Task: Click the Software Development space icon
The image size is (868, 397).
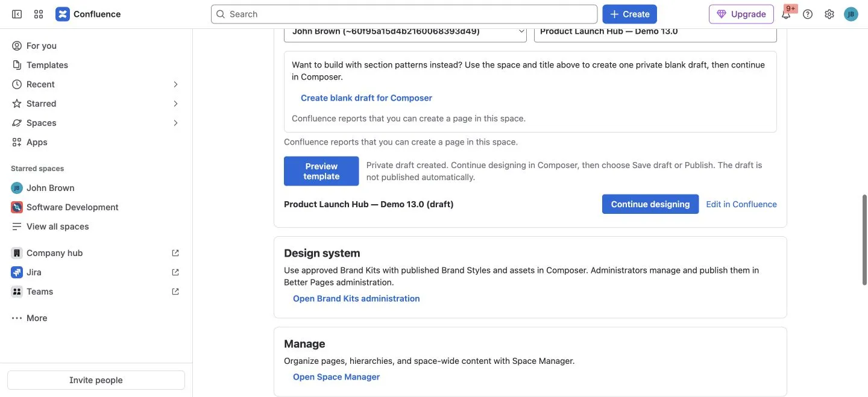Action: 17,207
